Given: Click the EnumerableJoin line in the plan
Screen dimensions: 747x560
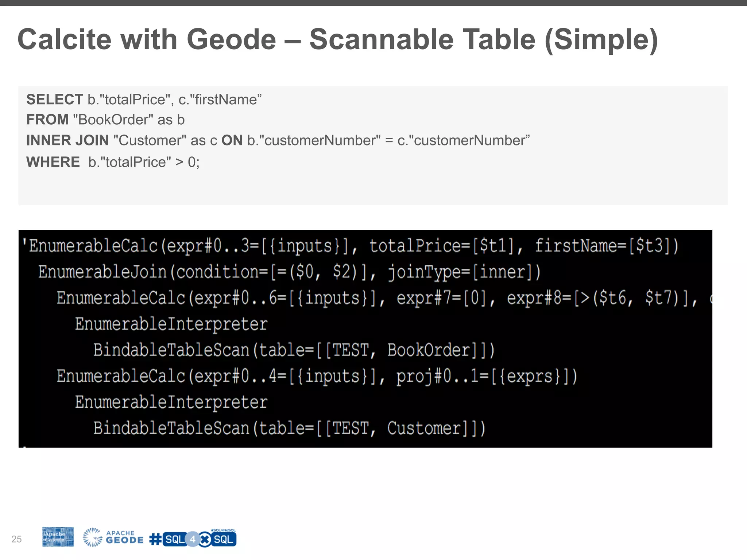Looking at the screenshot, I should [289, 272].
